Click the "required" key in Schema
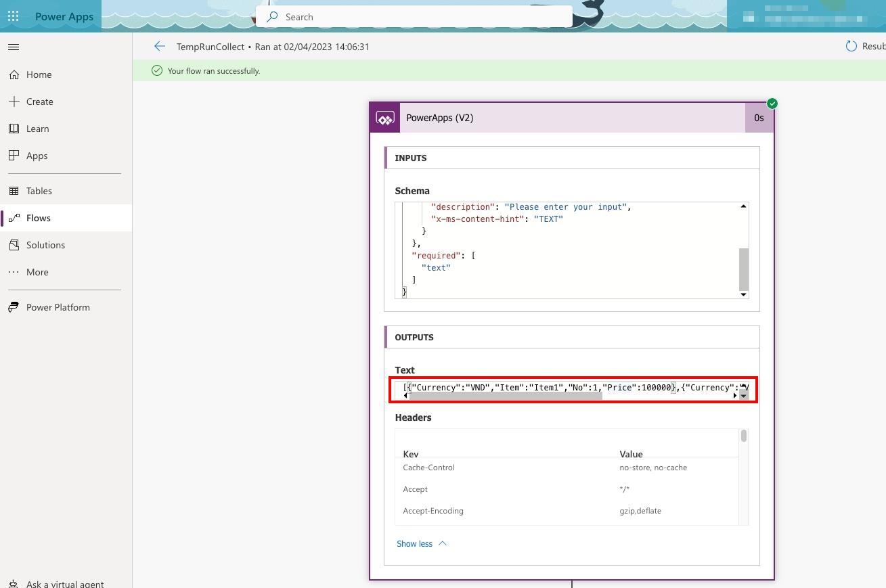Image resolution: width=886 pixels, height=588 pixels. coord(436,255)
